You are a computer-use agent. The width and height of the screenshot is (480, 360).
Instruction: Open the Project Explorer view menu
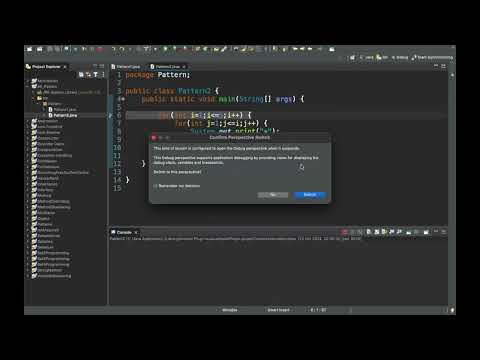pos(103,75)
